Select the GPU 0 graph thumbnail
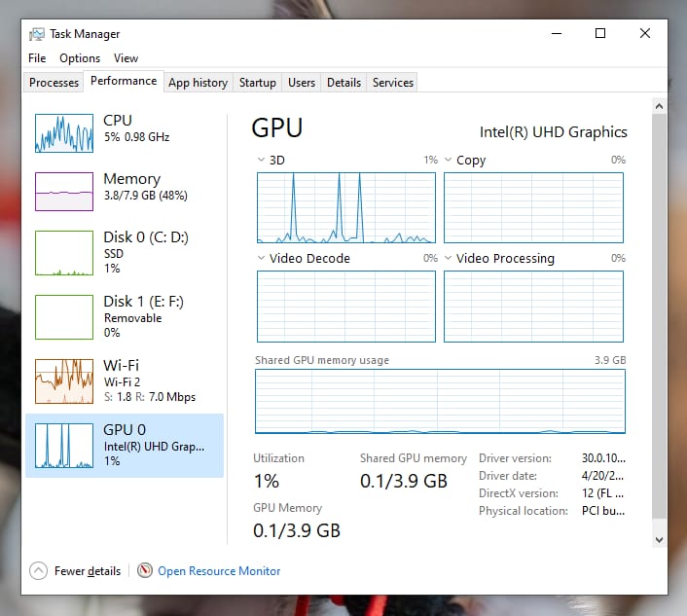 (x=64, y=446)
